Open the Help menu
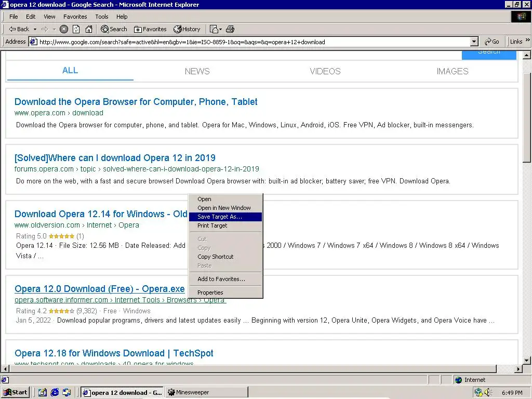532x399 pixels. point(122,17)
